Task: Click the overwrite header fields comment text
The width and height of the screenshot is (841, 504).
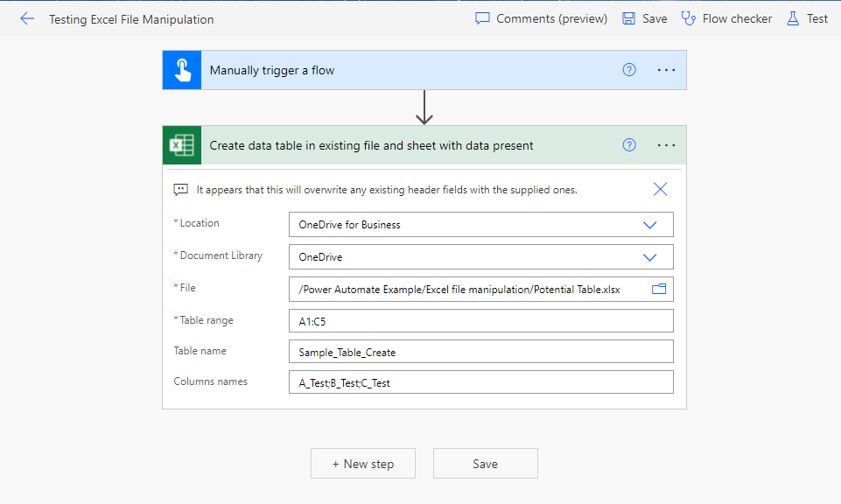Action: [387, 190]
